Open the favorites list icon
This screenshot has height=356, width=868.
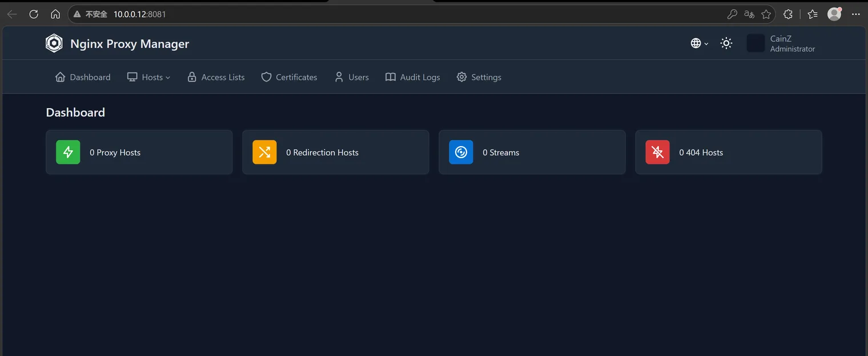813,14
